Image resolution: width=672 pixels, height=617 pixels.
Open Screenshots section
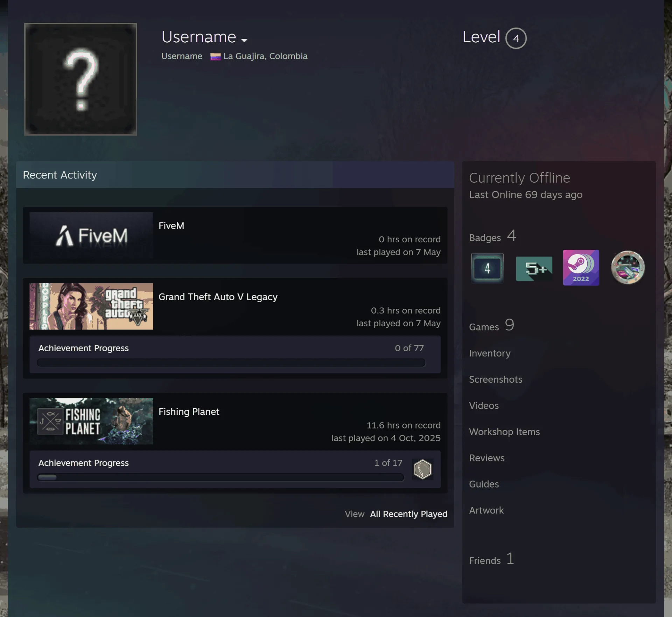coord(496,380)
